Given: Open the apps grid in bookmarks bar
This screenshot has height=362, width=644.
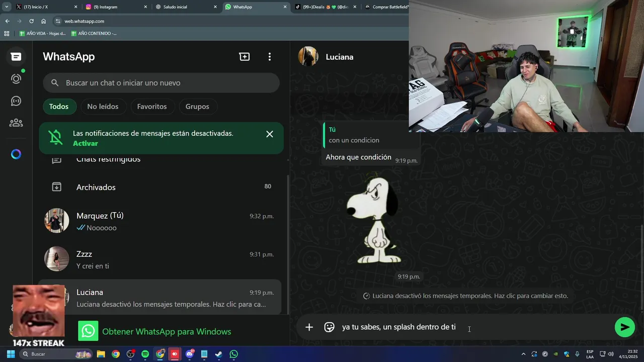Looking at the screenshot, I should pyautogui.click(x=7, y=33).
